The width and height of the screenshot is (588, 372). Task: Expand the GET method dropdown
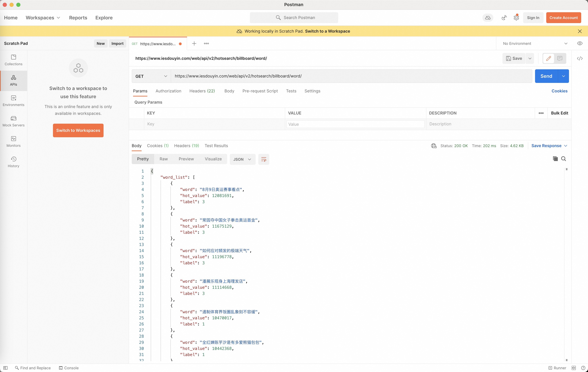151,76
